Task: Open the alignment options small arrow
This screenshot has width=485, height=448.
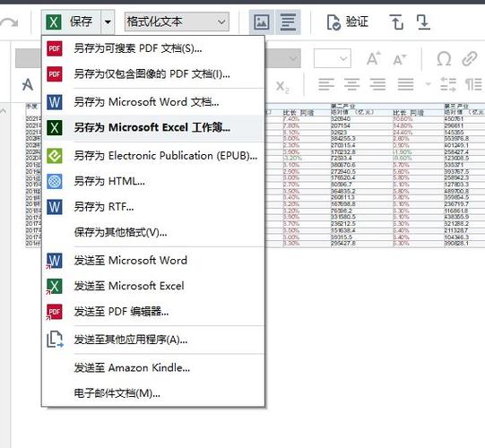Action: point(429,84)
